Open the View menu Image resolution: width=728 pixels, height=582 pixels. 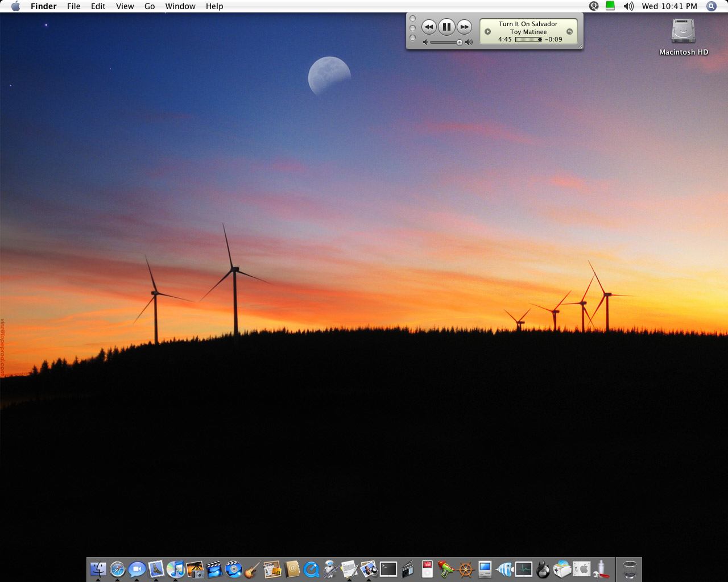click(x=125, y=6)
